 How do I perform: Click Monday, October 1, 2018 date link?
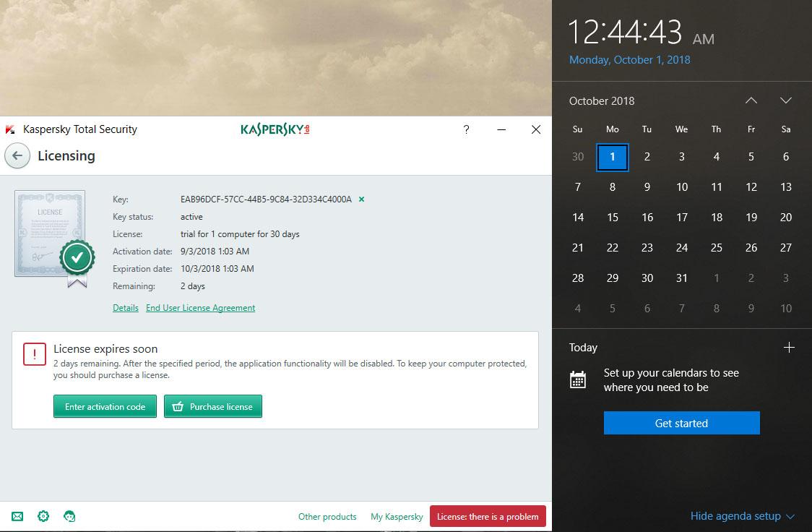pos(630,59)
